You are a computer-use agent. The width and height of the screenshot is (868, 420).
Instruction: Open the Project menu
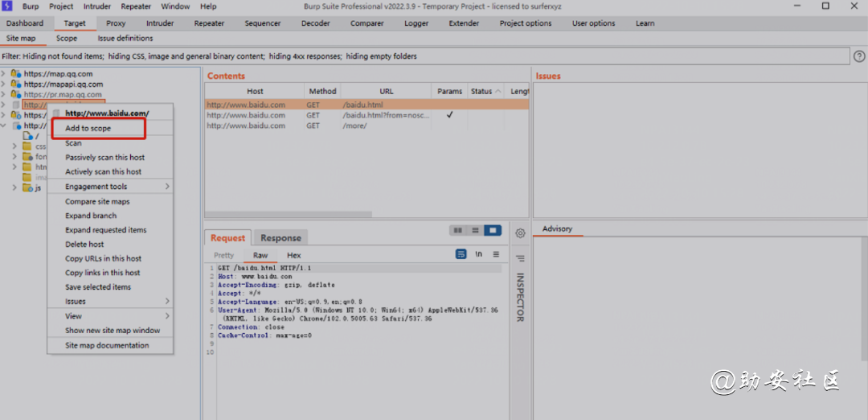(x=61, y=6)
